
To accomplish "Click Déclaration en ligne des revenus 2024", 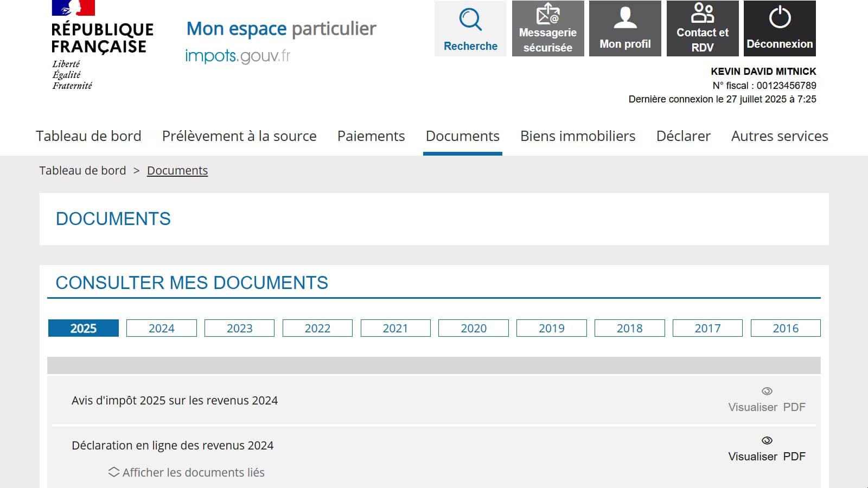I will [x=173, y=445].
